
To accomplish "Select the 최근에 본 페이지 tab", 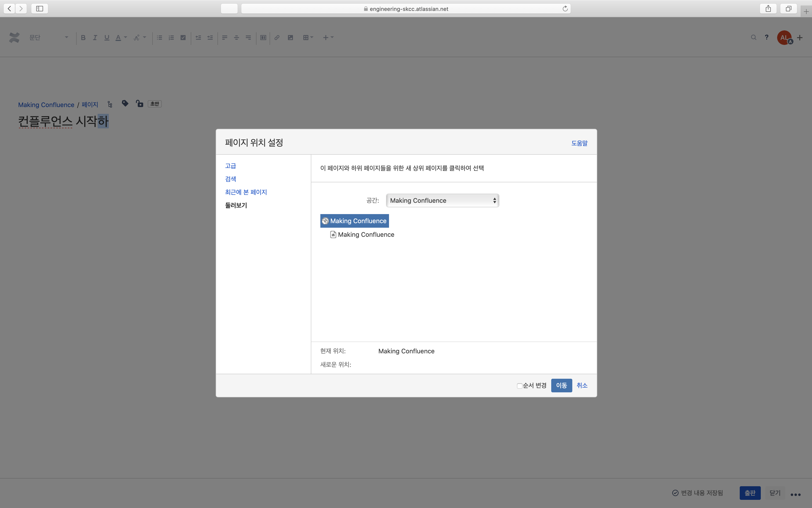I will pos(246,192).
